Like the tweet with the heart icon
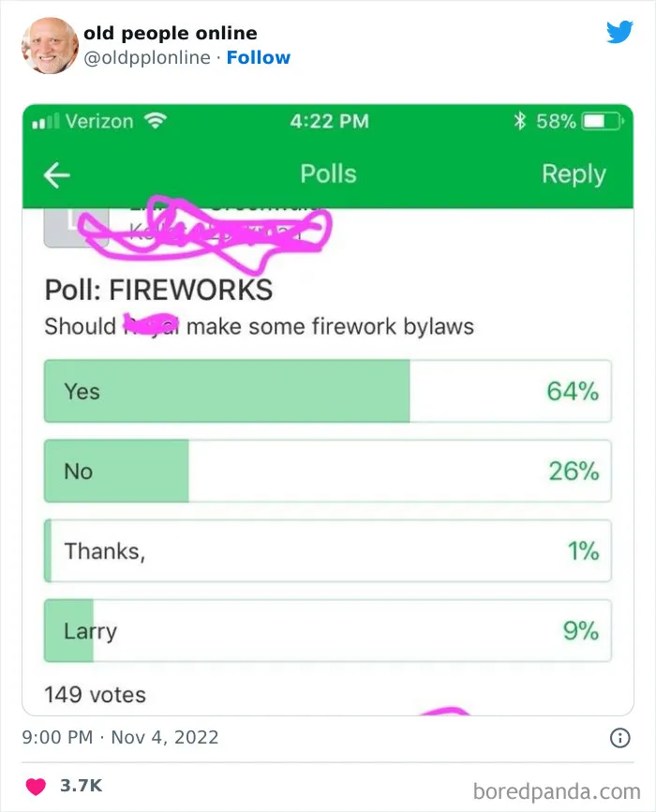Screen dimensions: 656x812 tap(36, 786)
